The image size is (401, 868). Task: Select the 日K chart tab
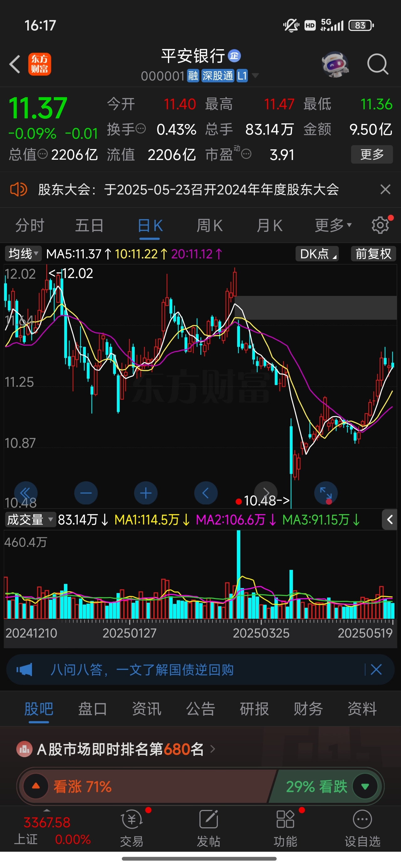pos(150,226)
